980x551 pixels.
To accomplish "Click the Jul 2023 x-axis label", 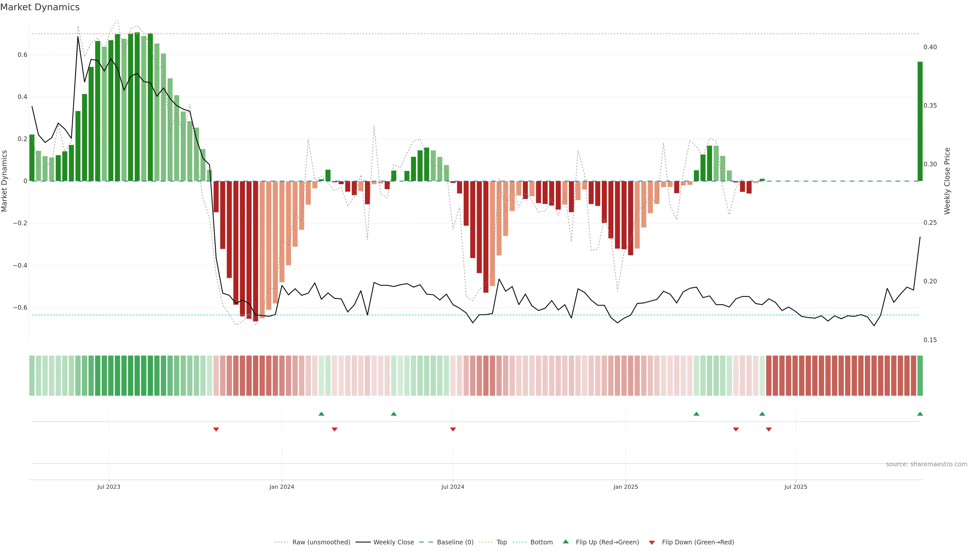I will (x=109, y=487).
